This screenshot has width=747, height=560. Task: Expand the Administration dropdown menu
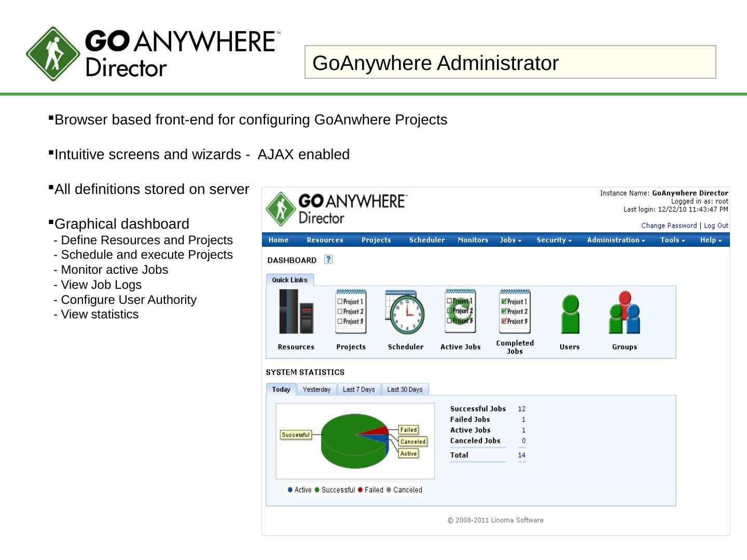(x=616, y=240)
